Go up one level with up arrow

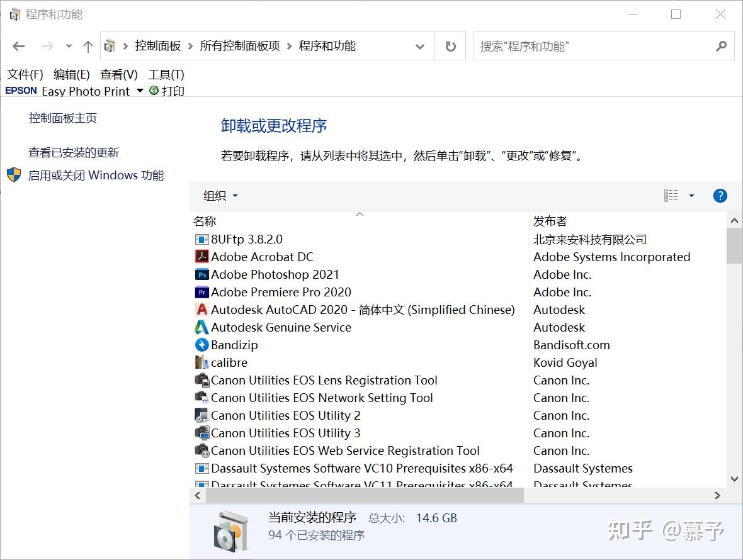(x=88, y=46)
